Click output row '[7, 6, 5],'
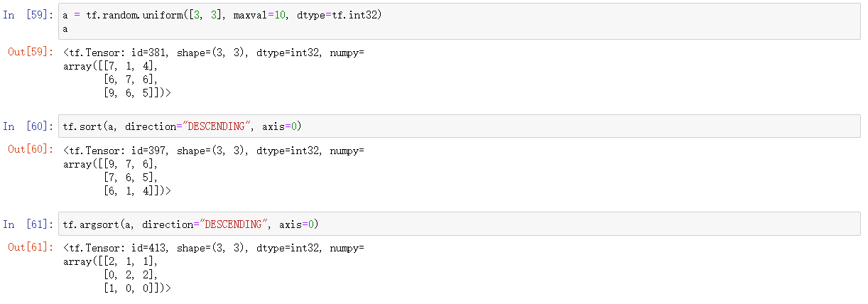This screenshot has height=304, width=868. (130, 178)
